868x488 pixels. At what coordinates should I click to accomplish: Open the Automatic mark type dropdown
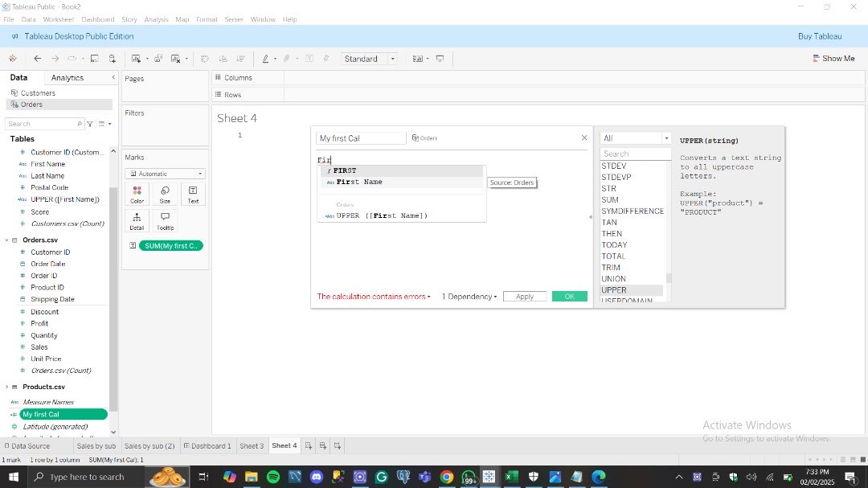165,174
